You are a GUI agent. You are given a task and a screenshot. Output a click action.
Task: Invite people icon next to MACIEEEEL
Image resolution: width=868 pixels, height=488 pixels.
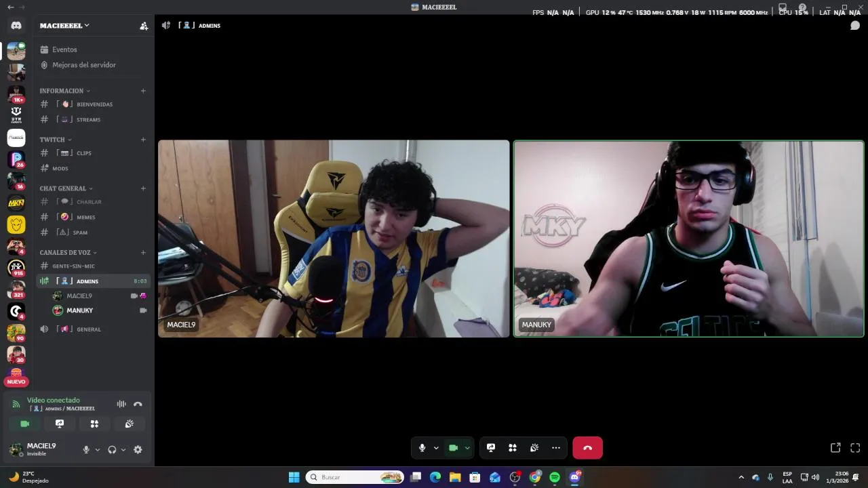(x=144, y=26)
